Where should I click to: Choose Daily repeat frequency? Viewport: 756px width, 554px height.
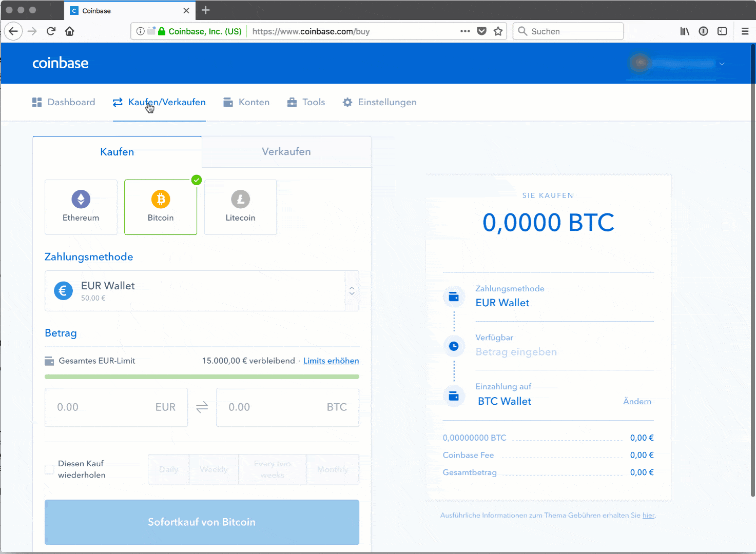coord(168,469)
